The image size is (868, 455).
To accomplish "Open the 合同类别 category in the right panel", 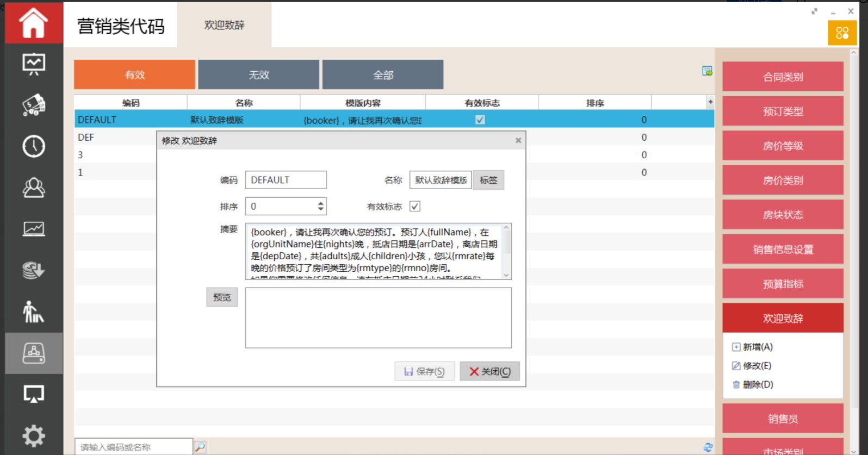I will pos(782,77).
